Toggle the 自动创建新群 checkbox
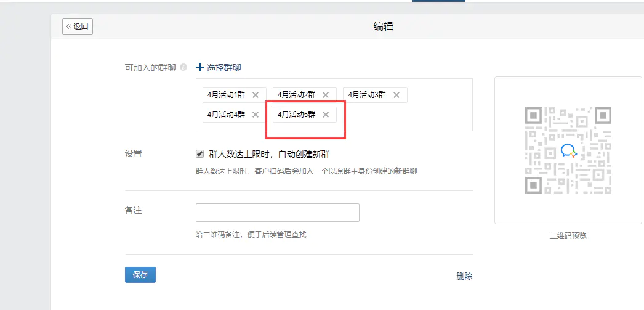The image size is (644, 310). click(199, 154)
